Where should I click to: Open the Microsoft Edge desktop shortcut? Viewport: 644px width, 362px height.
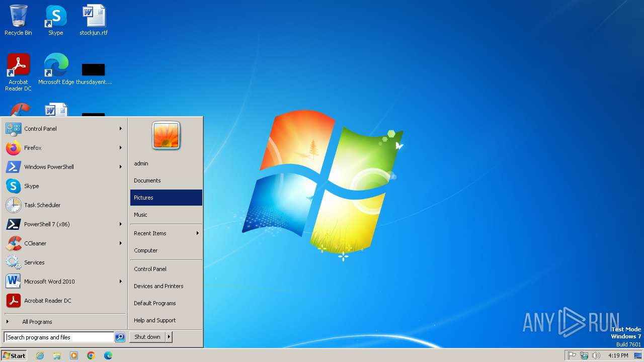[56, 69]
